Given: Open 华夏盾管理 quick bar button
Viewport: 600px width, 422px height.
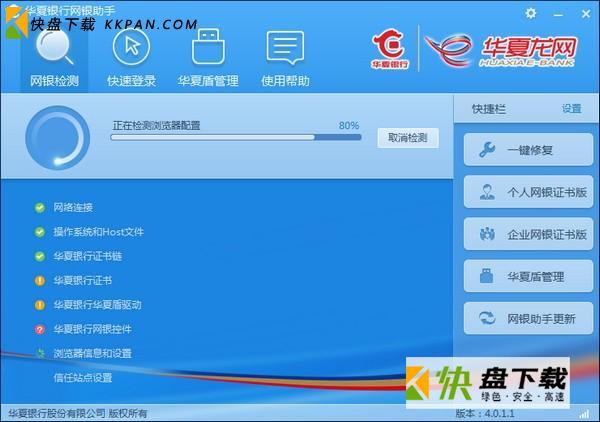Looking at the screenshot, I should tap(528, 276).
